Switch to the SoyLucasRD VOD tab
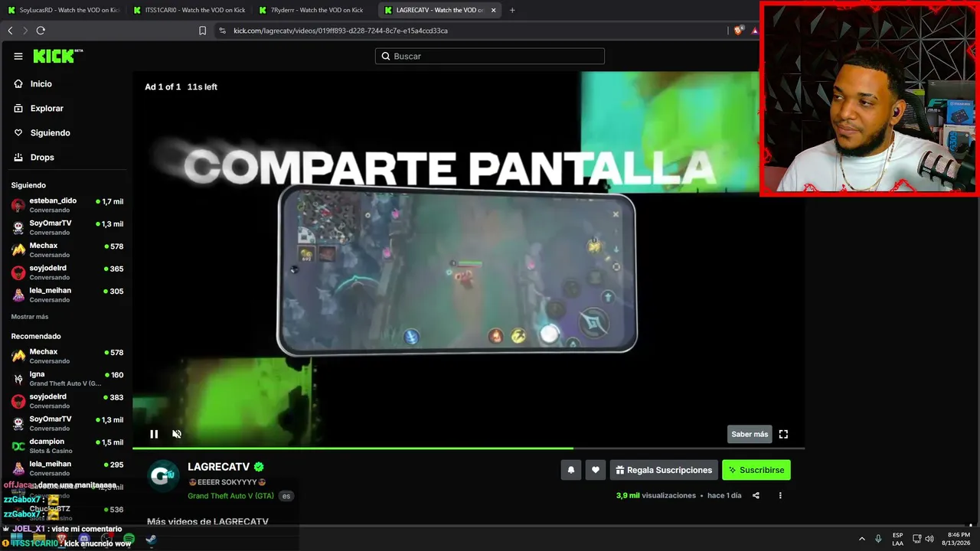The width and height of the screenshot is (980, 551). 63,10
